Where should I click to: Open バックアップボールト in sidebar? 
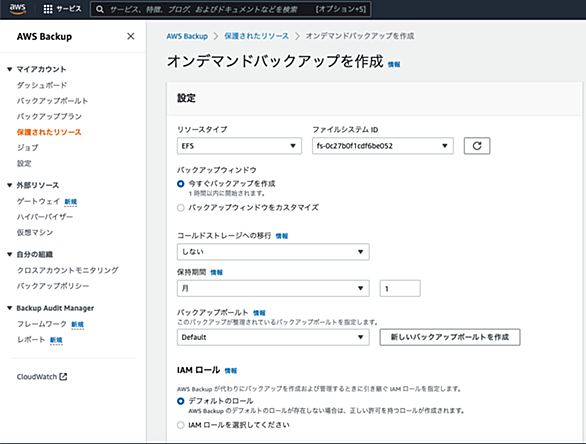click(52, 101)
